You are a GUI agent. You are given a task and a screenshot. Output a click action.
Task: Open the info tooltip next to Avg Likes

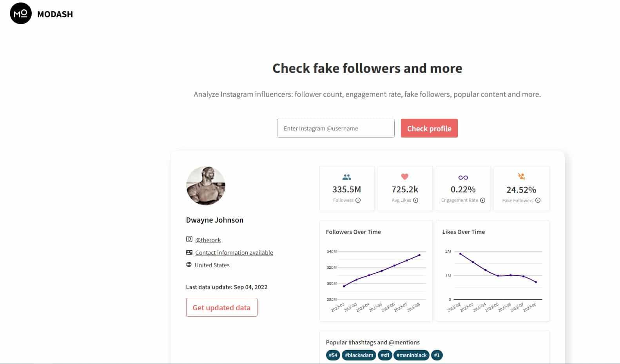pyautogui.click(x=416, y=200)
